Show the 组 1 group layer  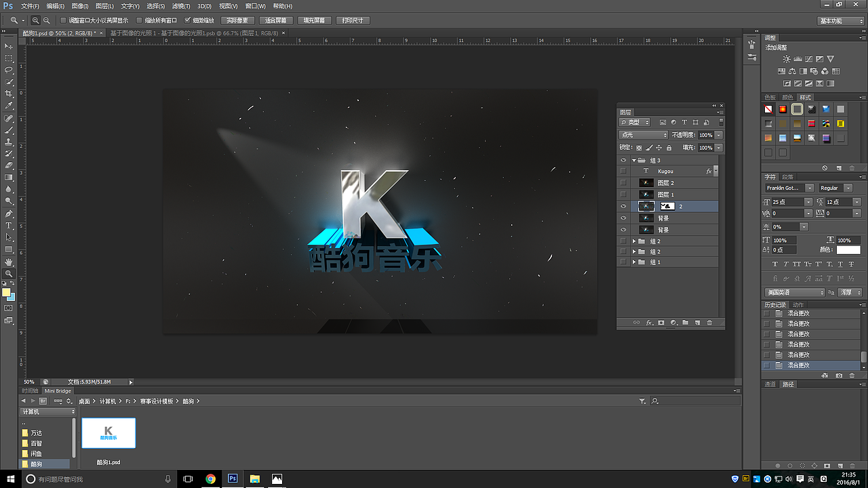pos(623,262)
